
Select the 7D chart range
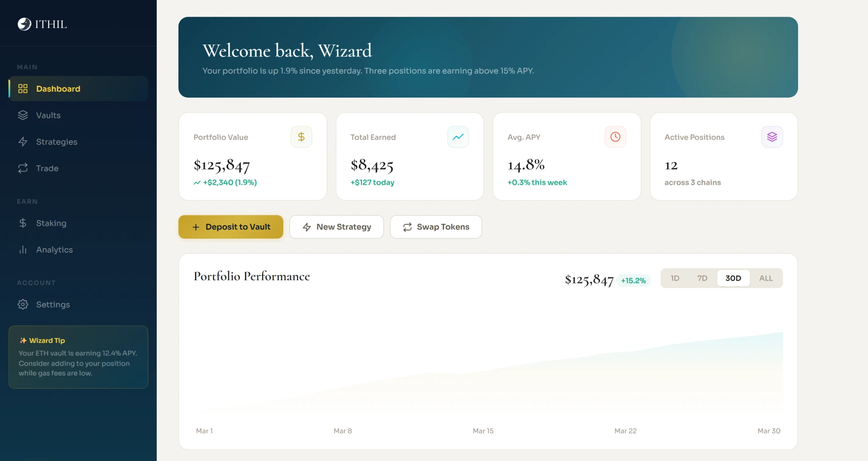702,278
